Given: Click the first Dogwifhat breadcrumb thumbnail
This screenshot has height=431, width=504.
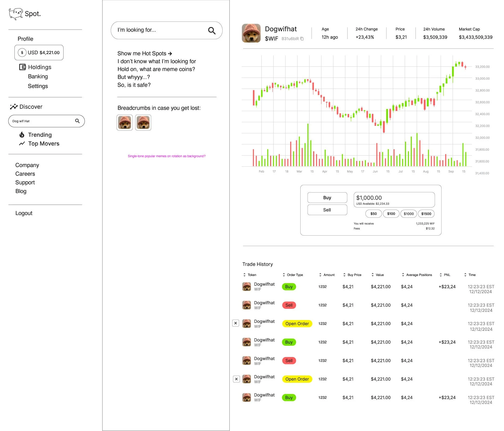Looking at the screenshot, I should click(125, 123).
